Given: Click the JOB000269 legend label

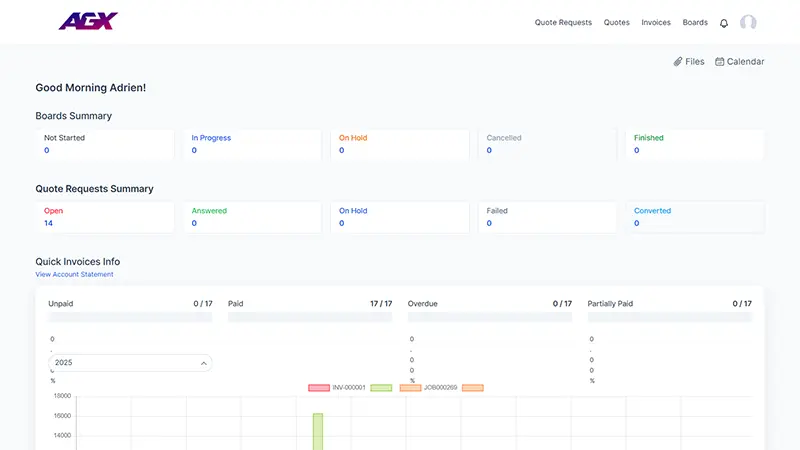Looking at the screenshot, I should [x=442, y=387].
